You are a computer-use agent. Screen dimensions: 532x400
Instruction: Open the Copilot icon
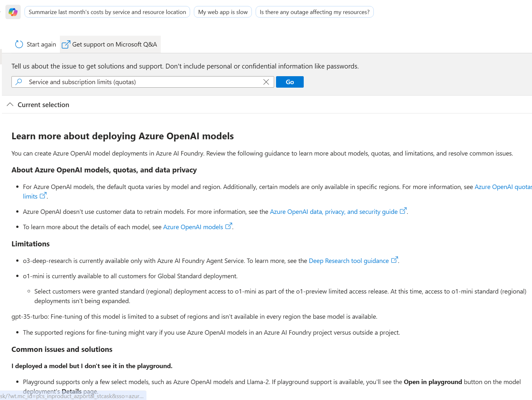pos(13,12)
